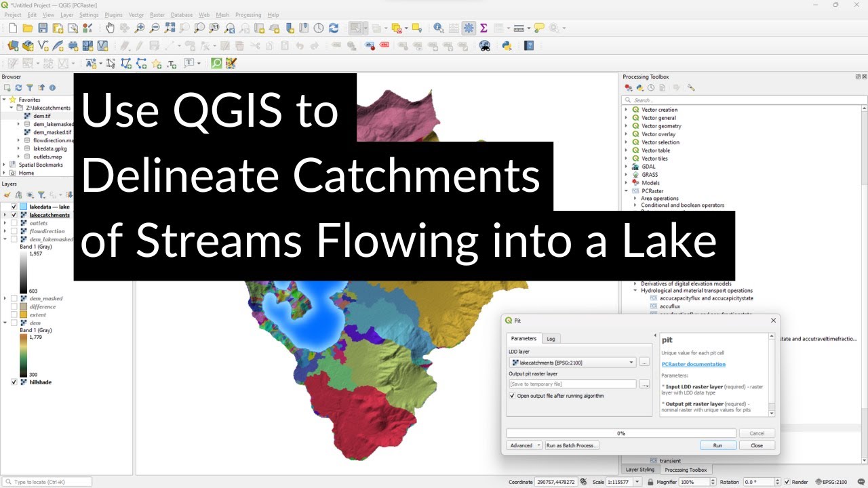The height and width of the screenshot is (488, 868).
Task: Click the Close button in Pit dialog
Action: tap(757, 445)
